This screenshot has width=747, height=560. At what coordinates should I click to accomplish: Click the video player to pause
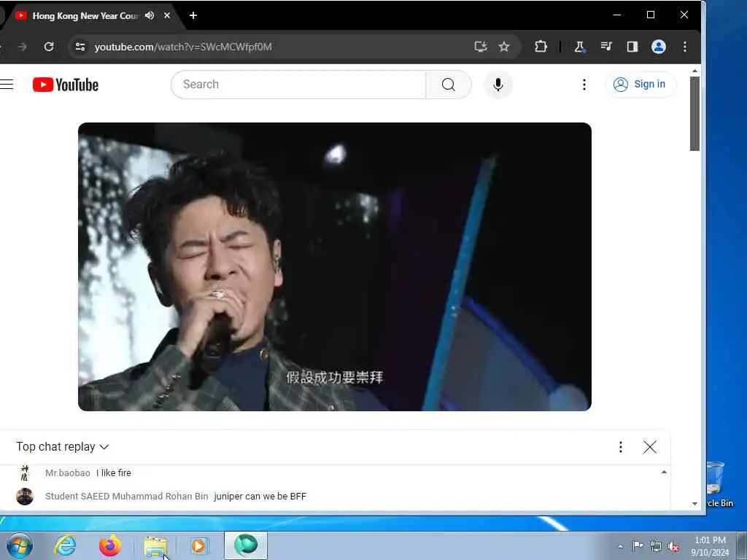pos(334,267)
